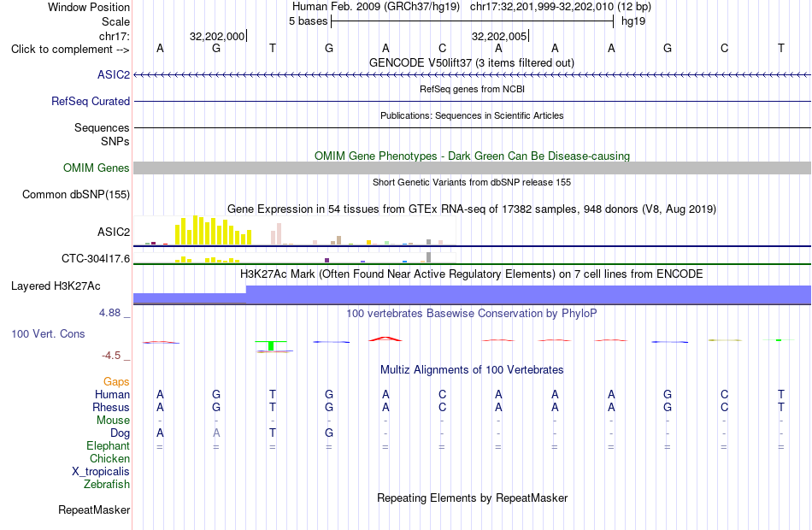Open the 100 Vert. Cons track label
Image resolution: width=812 pixels, height=530 pixels.
pos(48,334)
